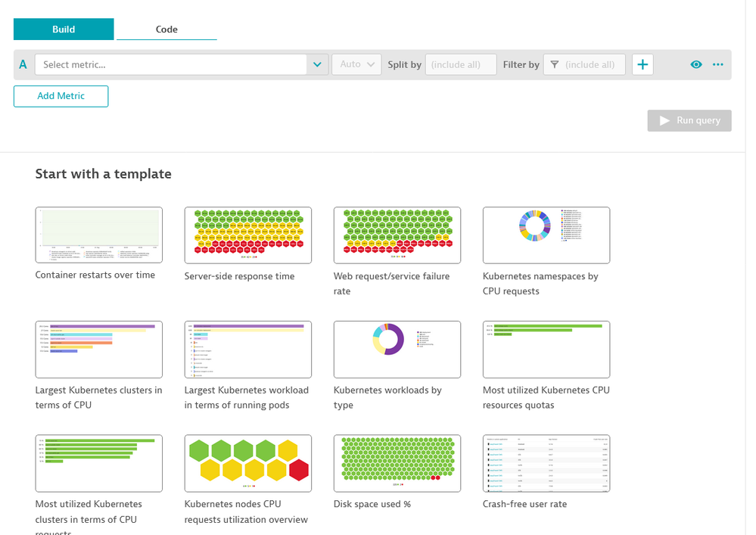756x535 pixels.
Task: Type in the Select metric input field
Action: (x=170, y=64)
